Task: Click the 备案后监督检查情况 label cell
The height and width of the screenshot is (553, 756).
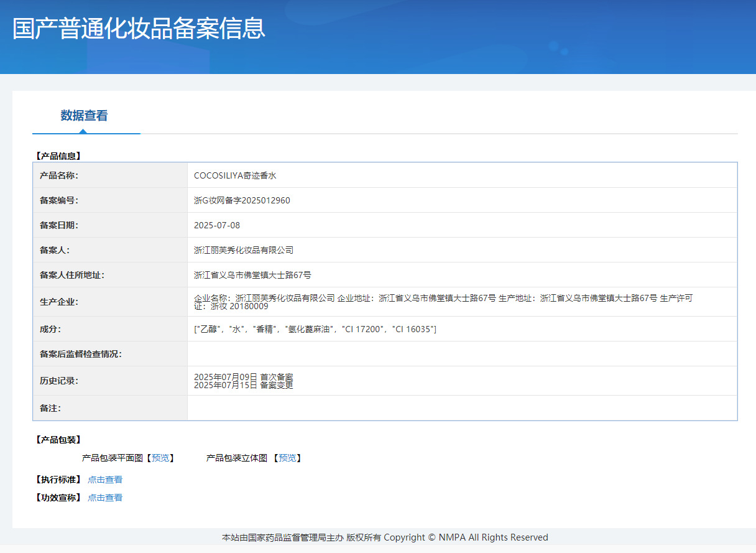Action: click(110, 354)
